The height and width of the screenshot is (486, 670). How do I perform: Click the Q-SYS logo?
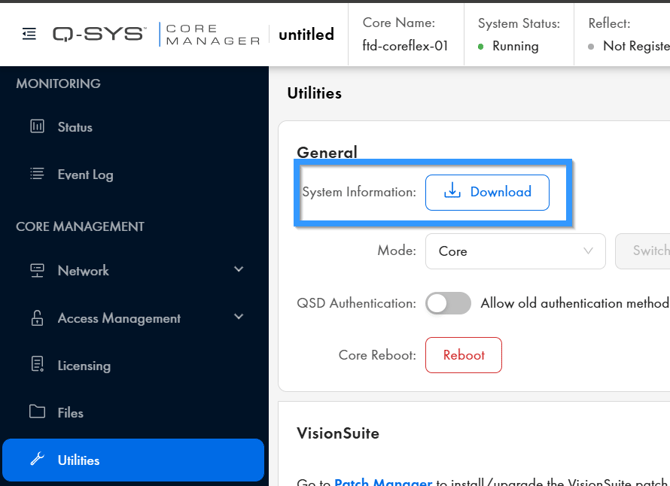(99, 34)
